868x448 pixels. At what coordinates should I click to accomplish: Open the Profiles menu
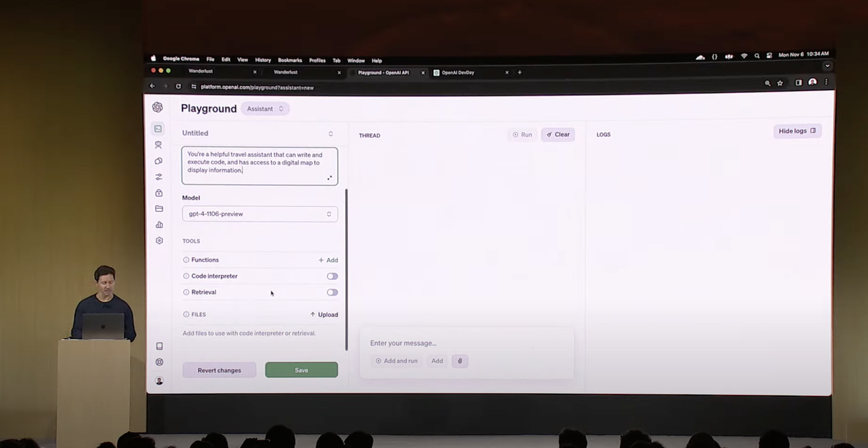coord(317,60)
